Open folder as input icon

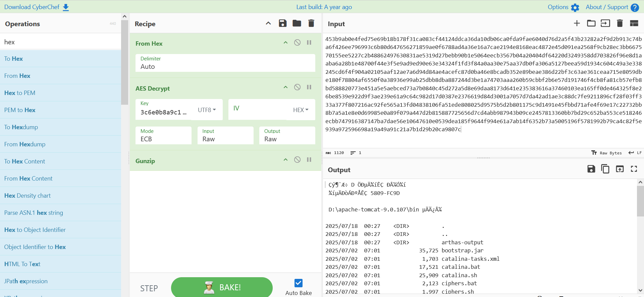(591, 23)
